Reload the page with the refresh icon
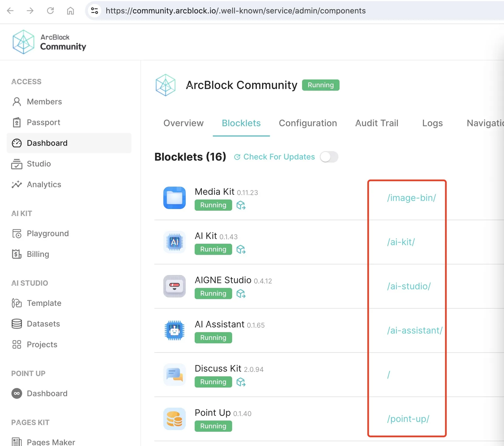The height and width of the screenshot is (446, 504). (x=50, y=11)
